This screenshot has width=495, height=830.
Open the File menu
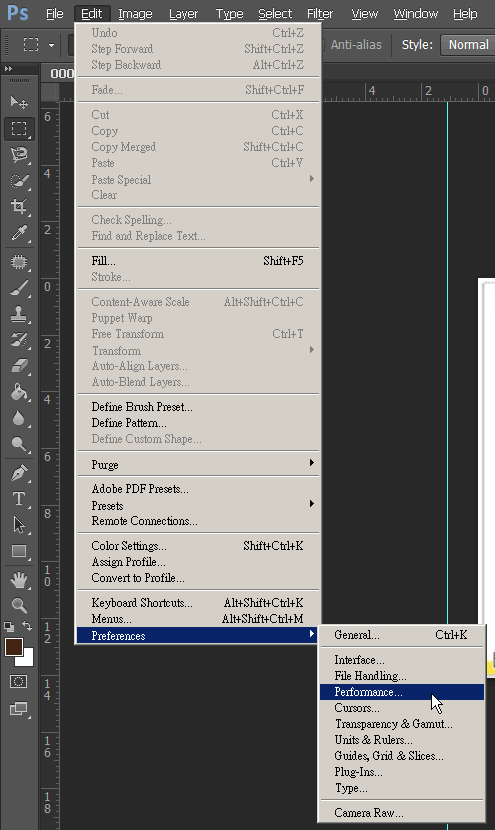[55, 14]
